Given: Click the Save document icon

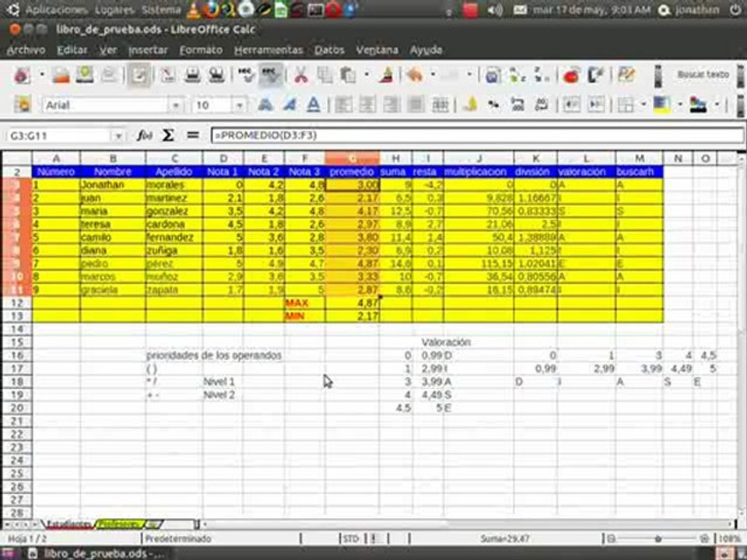Looking at the screenshot, I should tap(85, 75).
